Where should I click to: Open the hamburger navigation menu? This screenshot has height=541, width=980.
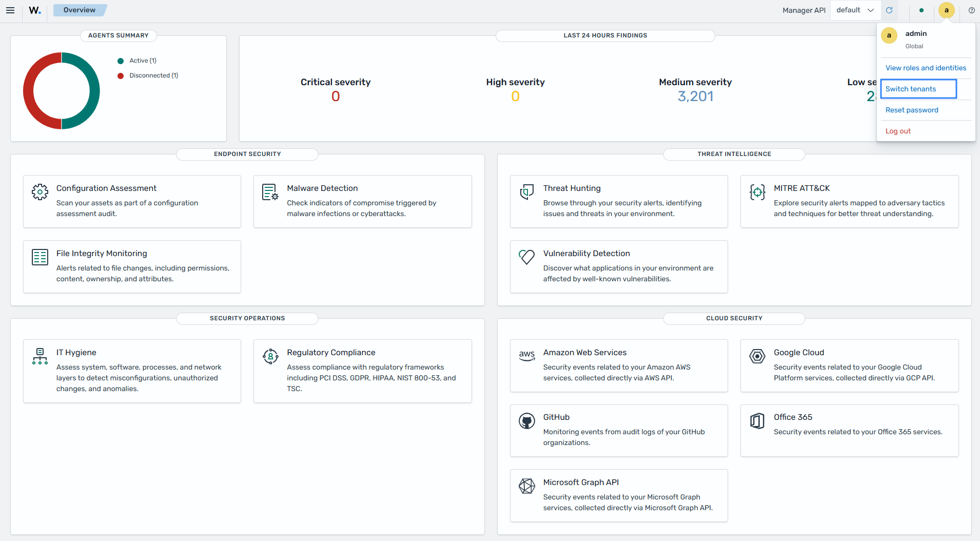[10, 10]
